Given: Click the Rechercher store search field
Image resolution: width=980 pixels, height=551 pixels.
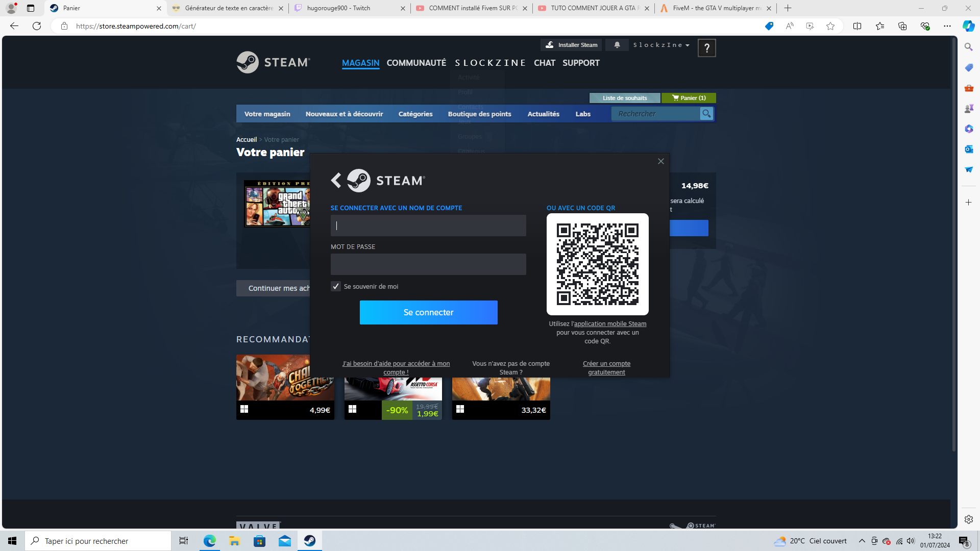Looking at the screenshot, I should pos(656,114).
